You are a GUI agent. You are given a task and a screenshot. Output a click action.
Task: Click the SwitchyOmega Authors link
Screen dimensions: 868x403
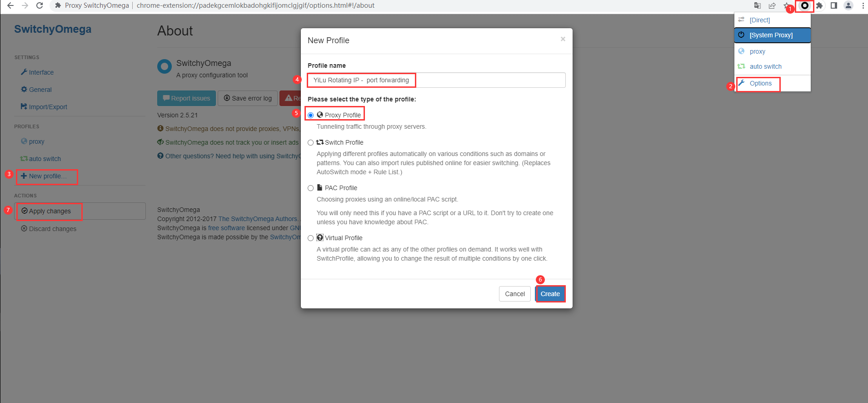[258, 219]
